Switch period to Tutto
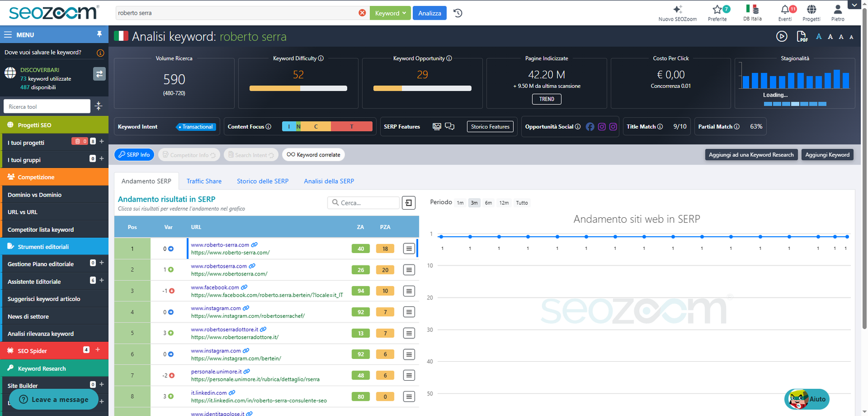 522,203
